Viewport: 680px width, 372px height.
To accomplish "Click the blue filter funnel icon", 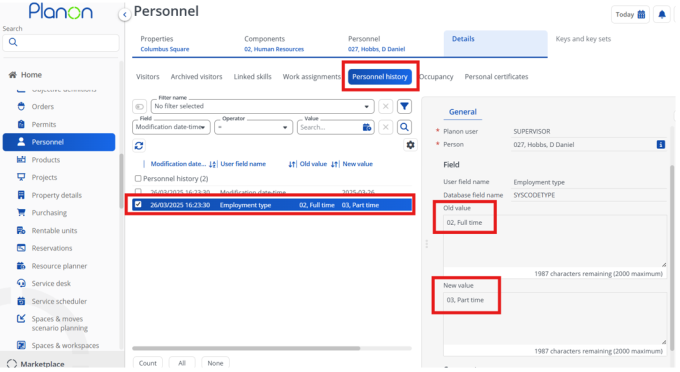I will pyautogui.click(x=404, y=106).
